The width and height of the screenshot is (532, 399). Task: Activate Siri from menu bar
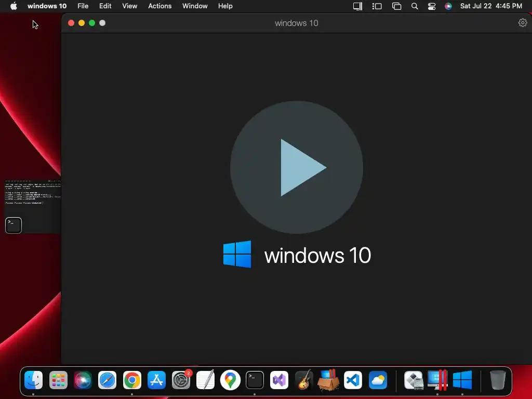tap(448, 6)
